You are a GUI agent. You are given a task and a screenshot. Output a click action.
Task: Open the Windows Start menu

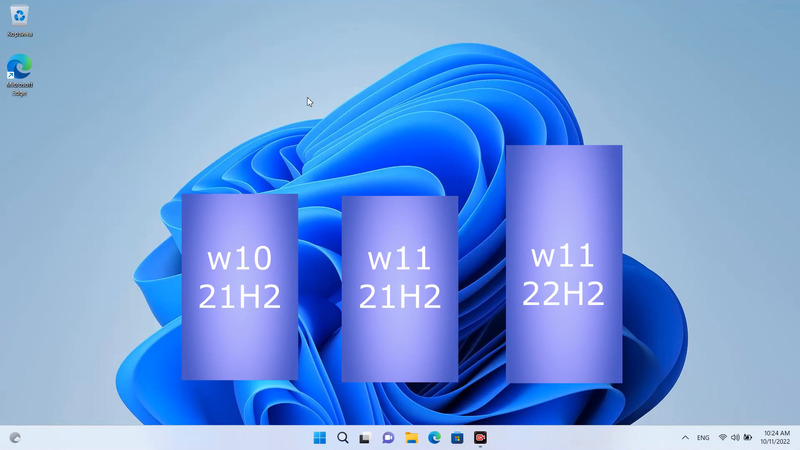(x=319, y=438)
